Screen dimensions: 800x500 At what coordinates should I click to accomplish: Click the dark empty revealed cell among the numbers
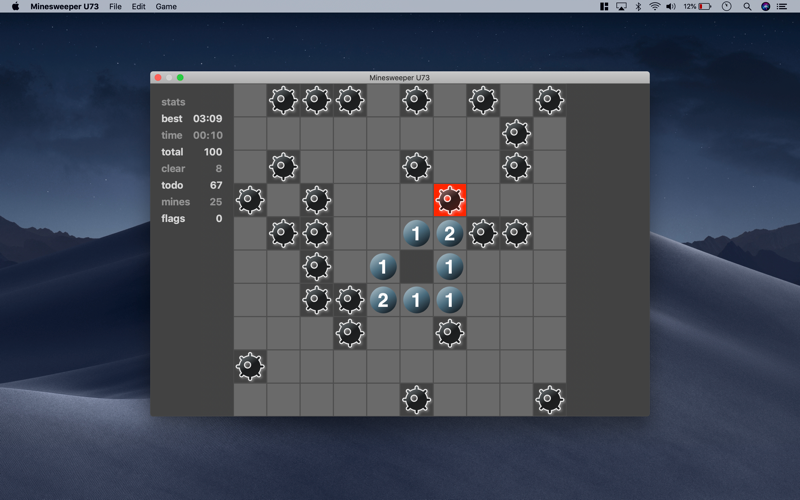[x=416, y=267]
